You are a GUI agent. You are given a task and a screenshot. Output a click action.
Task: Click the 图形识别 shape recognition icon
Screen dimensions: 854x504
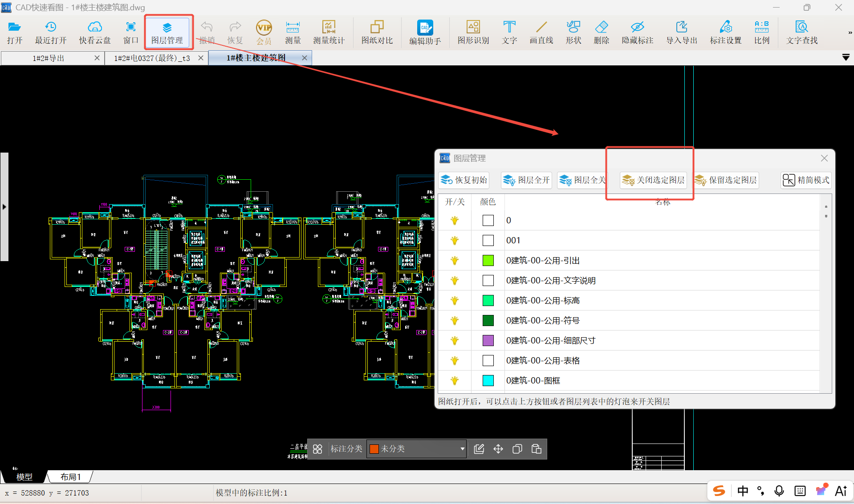[x=473, y=32]
